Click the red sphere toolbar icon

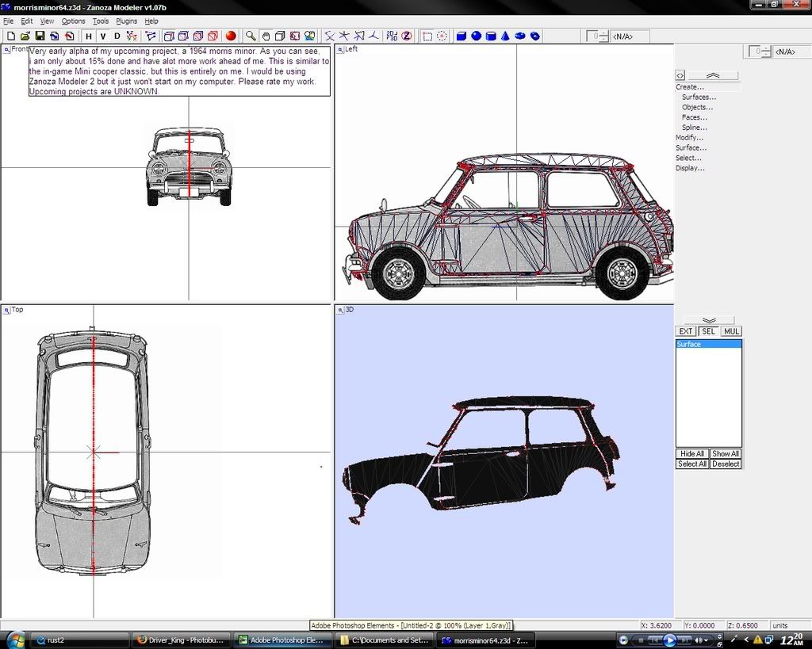pos(231,36)
